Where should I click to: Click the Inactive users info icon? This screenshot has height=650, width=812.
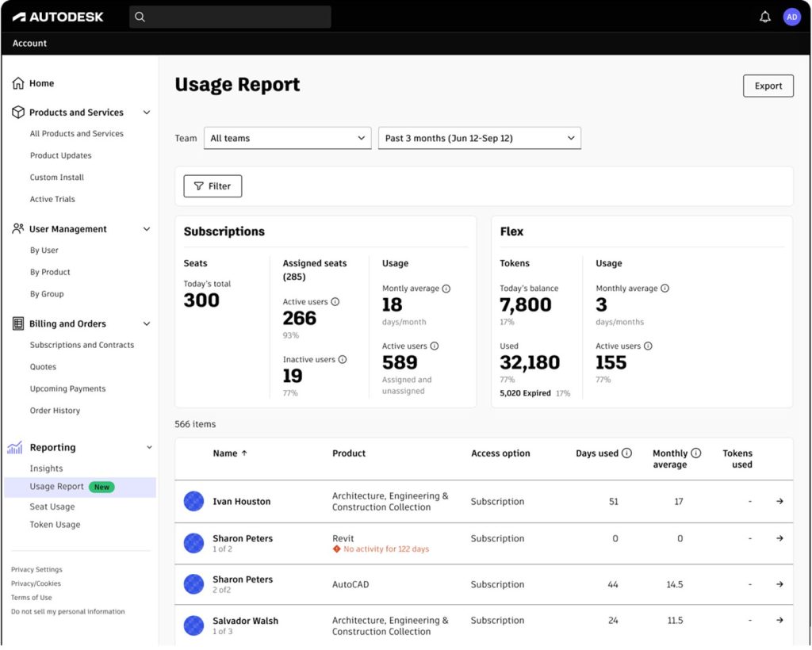(x=343, y=360)
